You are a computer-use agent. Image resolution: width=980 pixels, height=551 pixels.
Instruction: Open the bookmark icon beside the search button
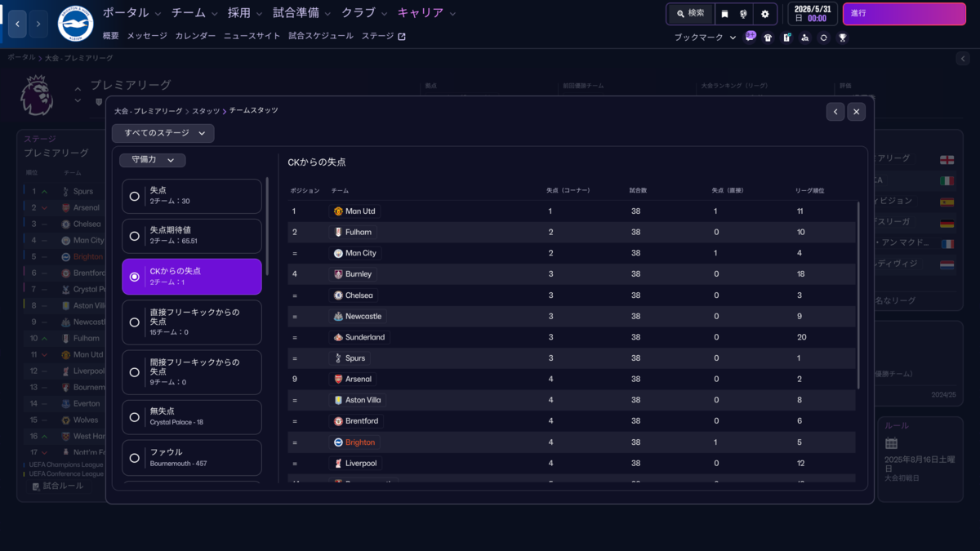click(724, 14)
